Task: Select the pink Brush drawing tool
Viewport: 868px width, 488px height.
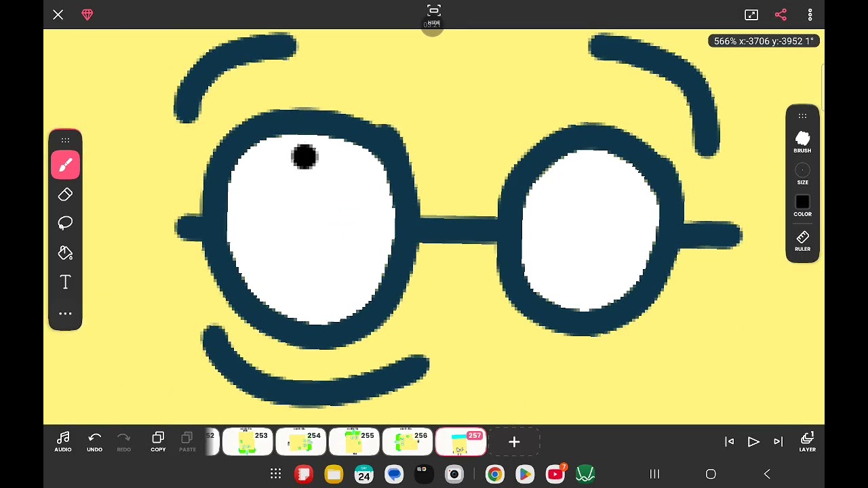Action: click(x=65, y=165)
